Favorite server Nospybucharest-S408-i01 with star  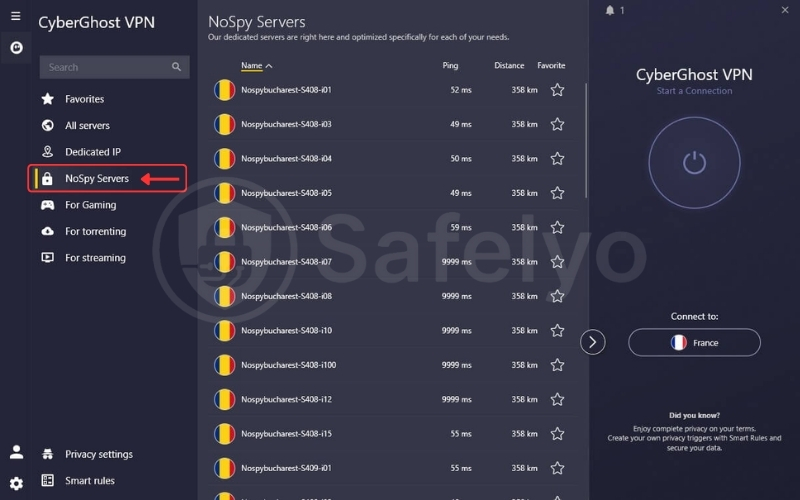click(557, 90)
